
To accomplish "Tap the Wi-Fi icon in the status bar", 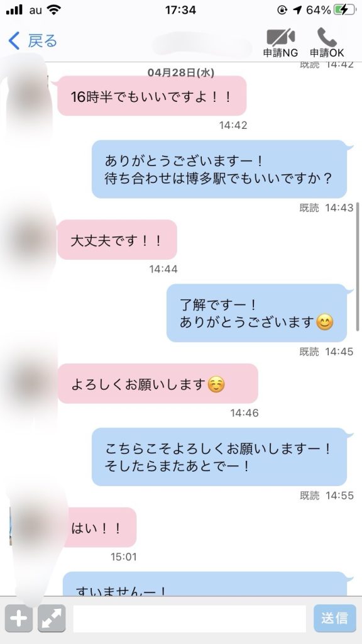I will [x=53, y=10].
